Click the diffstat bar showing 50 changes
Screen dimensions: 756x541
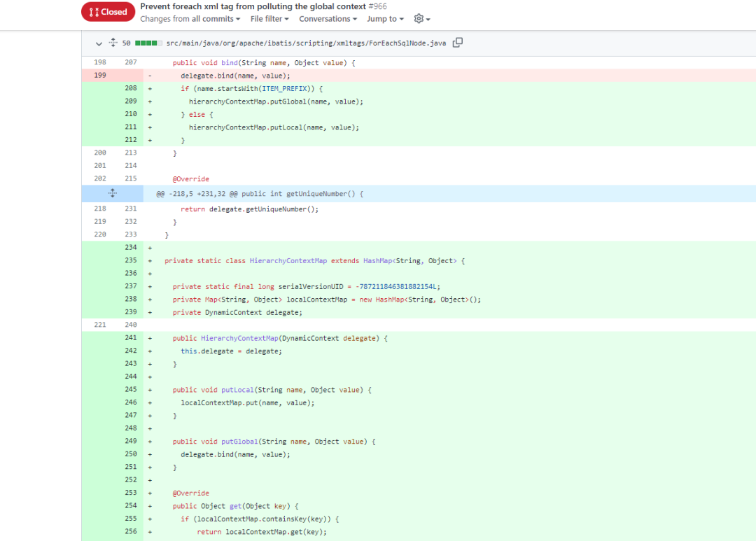click(x=148, y=43)
